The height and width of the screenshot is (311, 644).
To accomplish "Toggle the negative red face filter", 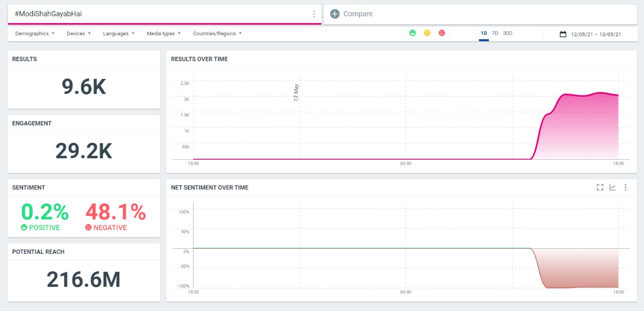I will [x=442, y=33].
